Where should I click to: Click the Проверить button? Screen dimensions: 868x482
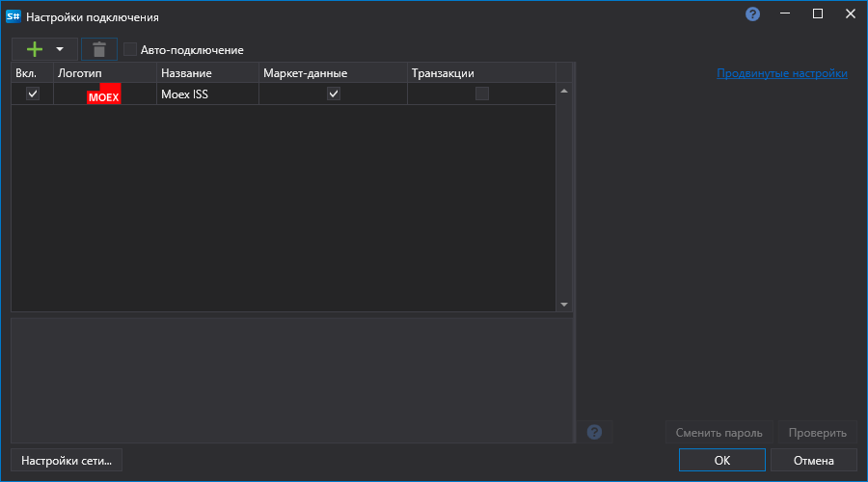coord(818,433)
